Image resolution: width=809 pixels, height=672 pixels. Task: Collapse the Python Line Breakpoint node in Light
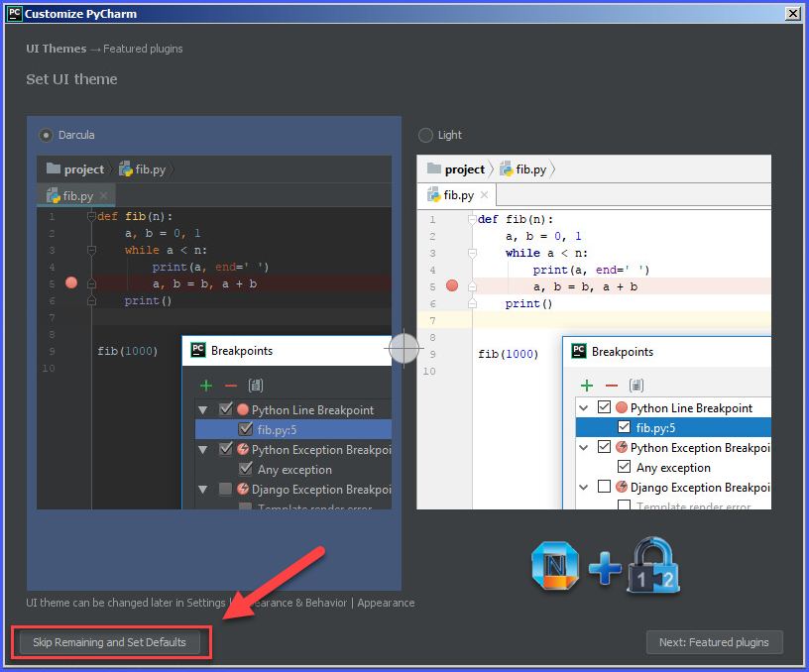click(x=584, y=408)
